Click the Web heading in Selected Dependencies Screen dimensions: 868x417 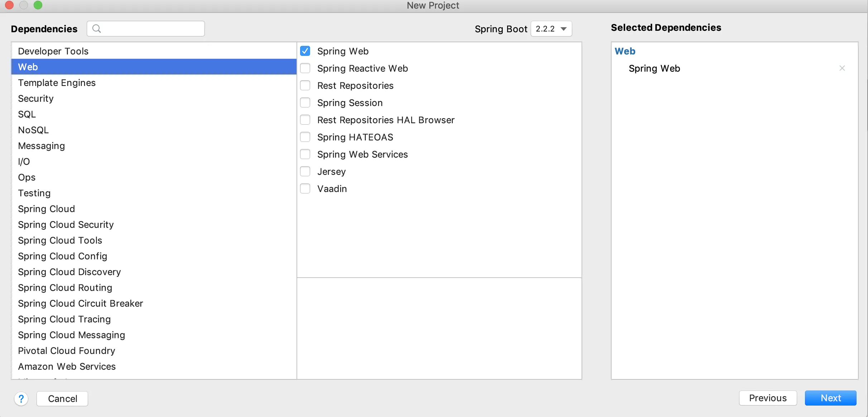pos(625,51)
